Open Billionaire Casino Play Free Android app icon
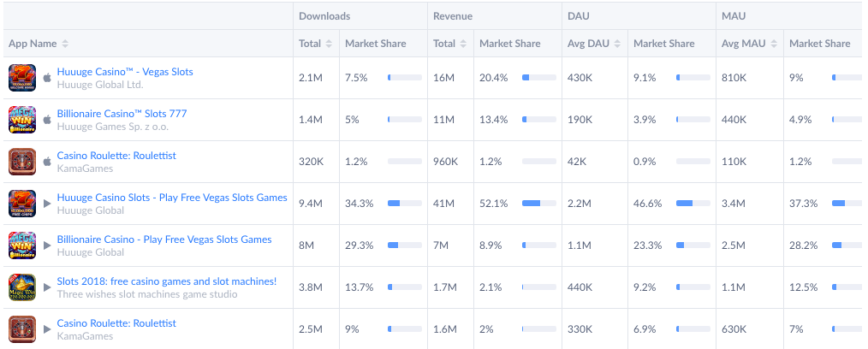The image size is (868, 349). [23, 245]
